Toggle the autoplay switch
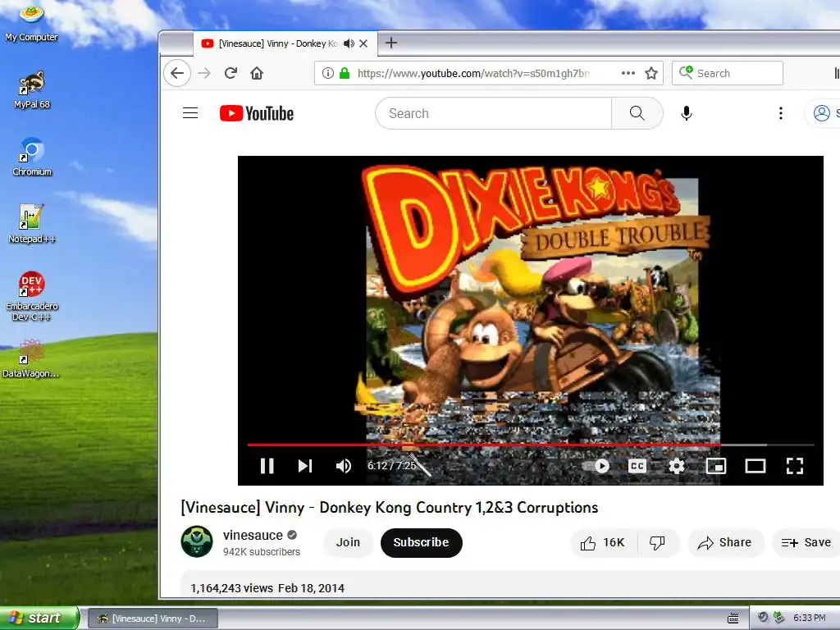The width and height of the screenshot is (840, 630). tap(596, 466)
